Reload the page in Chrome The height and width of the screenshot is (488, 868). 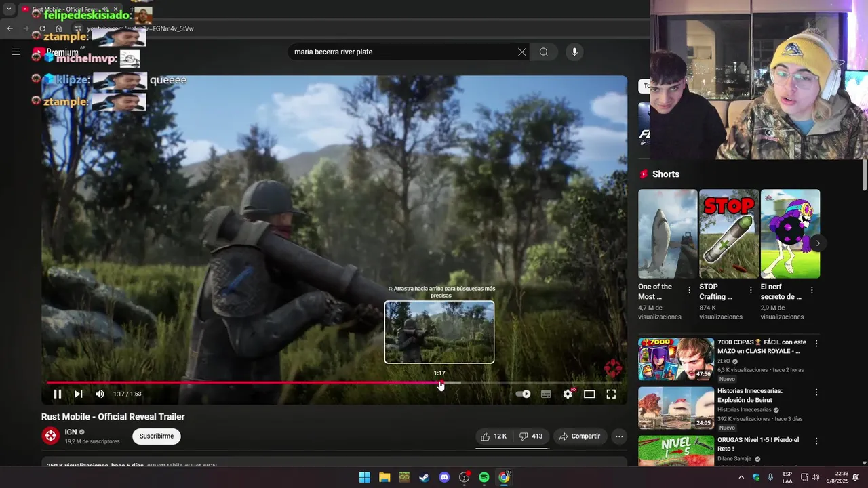coord(42,28)
